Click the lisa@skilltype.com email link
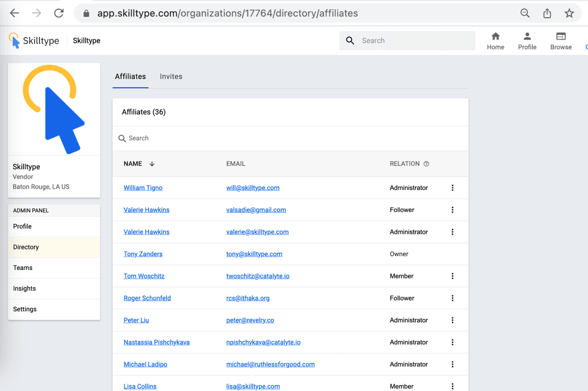The width and height of the screenshot is (588, 391). click(x=253, y=386)
